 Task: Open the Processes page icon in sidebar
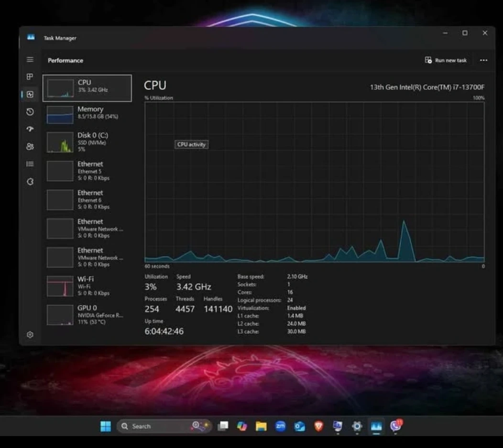[30, 76]
